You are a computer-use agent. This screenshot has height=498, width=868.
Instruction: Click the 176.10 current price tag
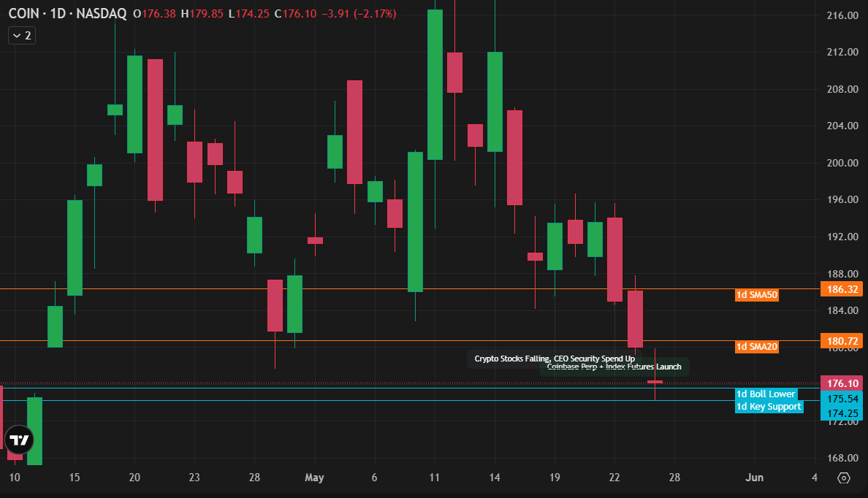[x=842, y=383]
